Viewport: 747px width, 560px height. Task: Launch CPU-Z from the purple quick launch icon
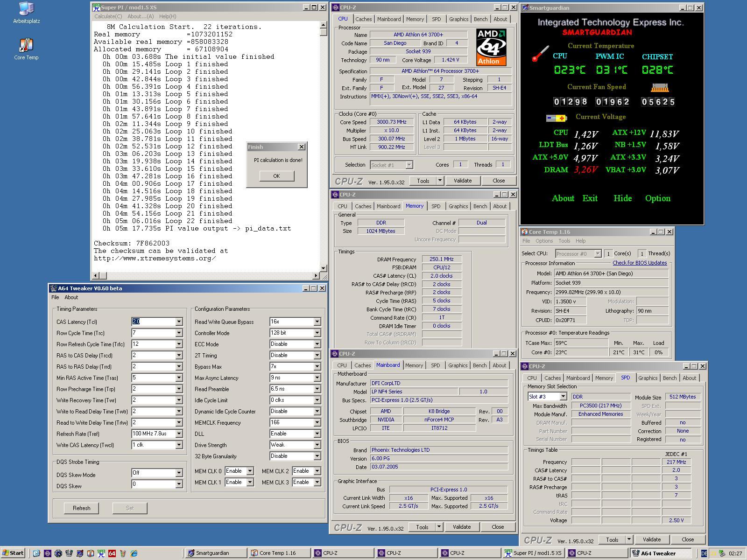[48, 553]
